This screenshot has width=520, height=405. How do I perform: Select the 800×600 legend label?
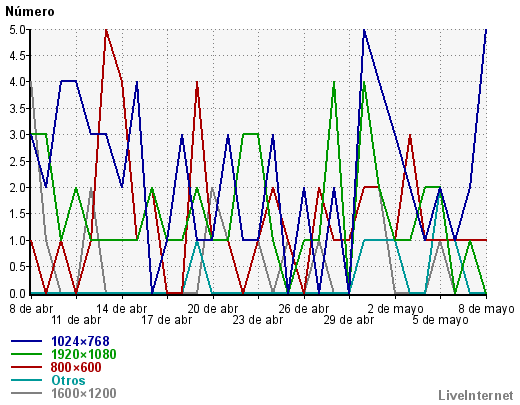pyautogui.click(x=76, y=367)
